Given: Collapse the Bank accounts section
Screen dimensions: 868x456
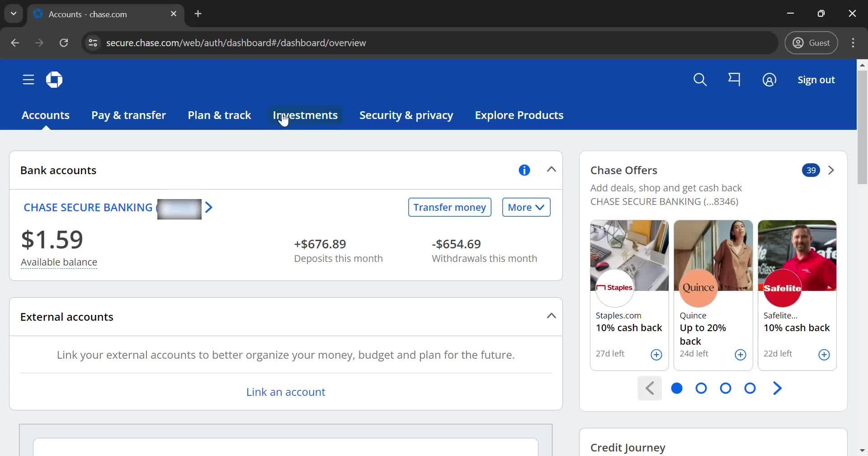Looking at the screenshot, I should point(551,170).
